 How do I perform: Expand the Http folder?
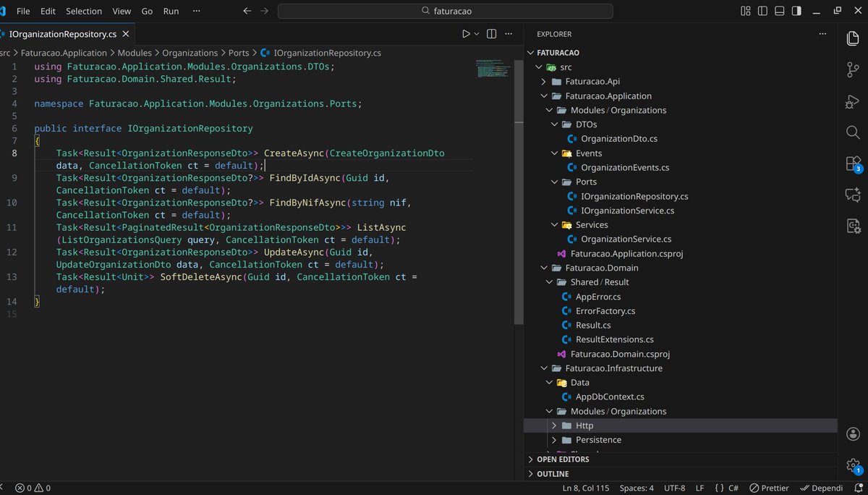(554, 426)
